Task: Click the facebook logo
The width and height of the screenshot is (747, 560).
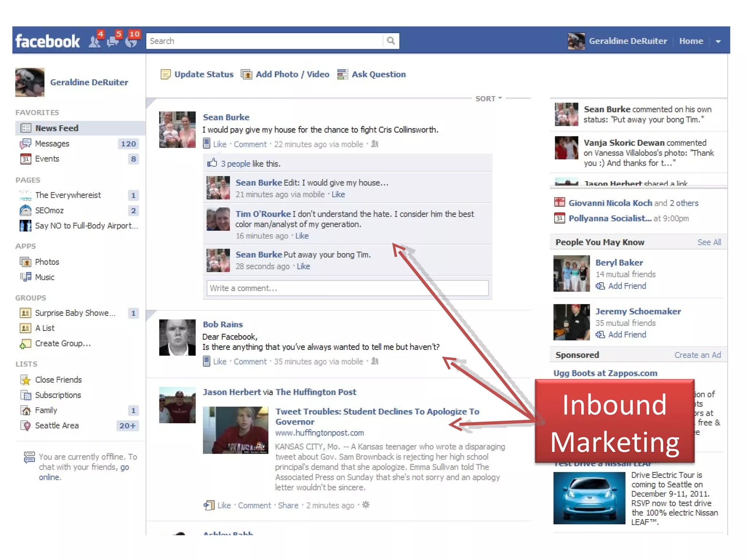Action: pyautogui.click(x=47, y=41)
